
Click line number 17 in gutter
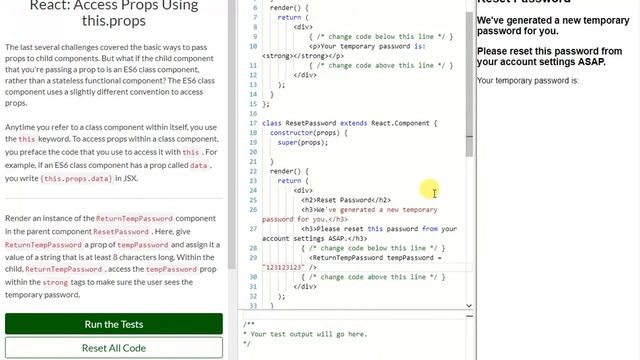click(x=253, y=123)
